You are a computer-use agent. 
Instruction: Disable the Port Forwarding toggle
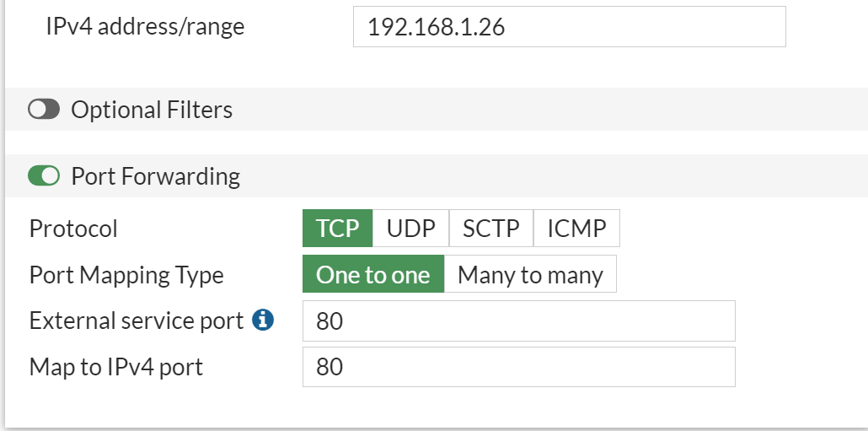pyautogui.click(x=44, y=176)
